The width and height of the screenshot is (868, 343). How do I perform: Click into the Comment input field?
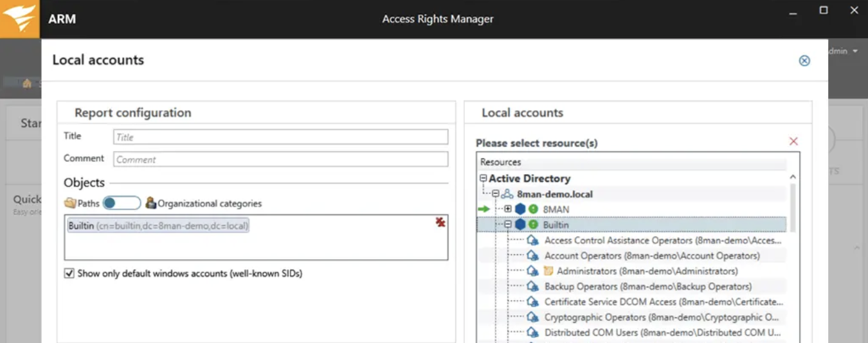click(x=280, y=159)
